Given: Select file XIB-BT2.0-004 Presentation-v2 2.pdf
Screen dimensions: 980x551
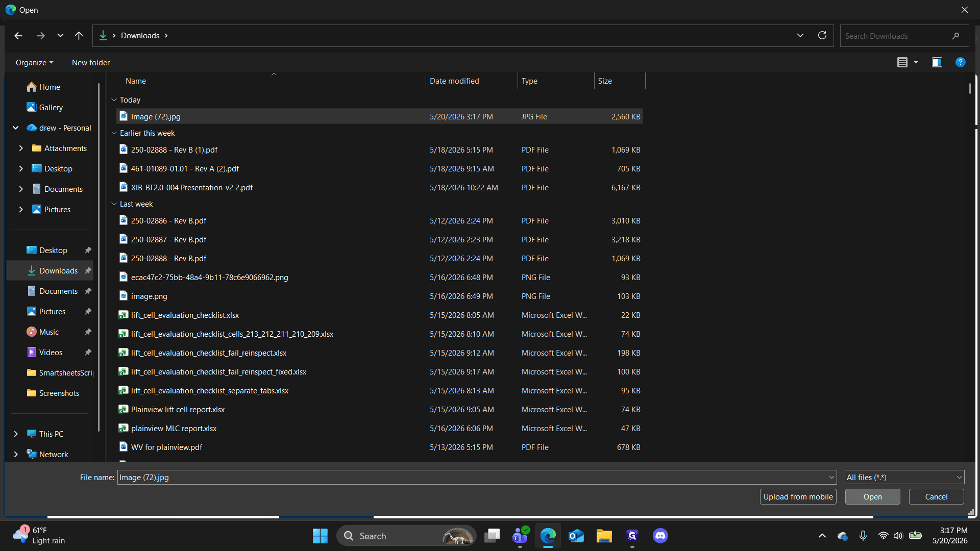Looking at the screenshot, I should (380, 188).
